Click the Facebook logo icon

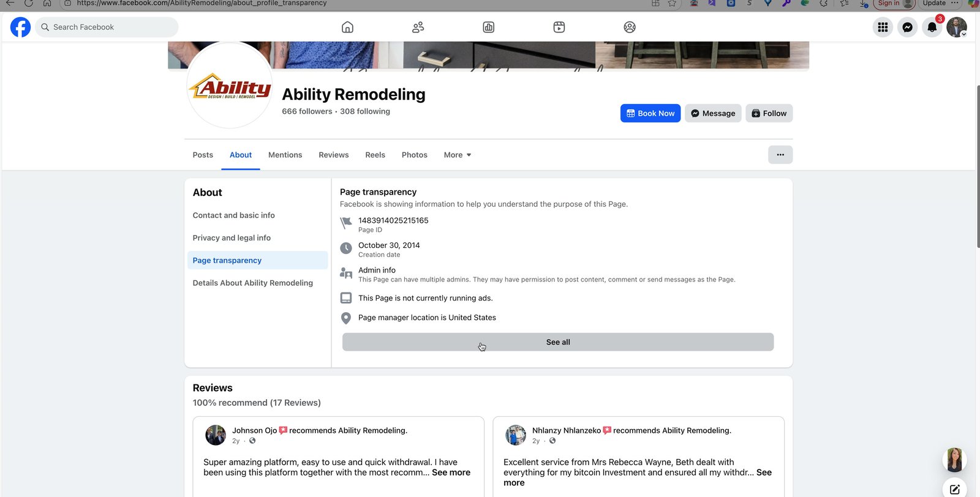20,27
